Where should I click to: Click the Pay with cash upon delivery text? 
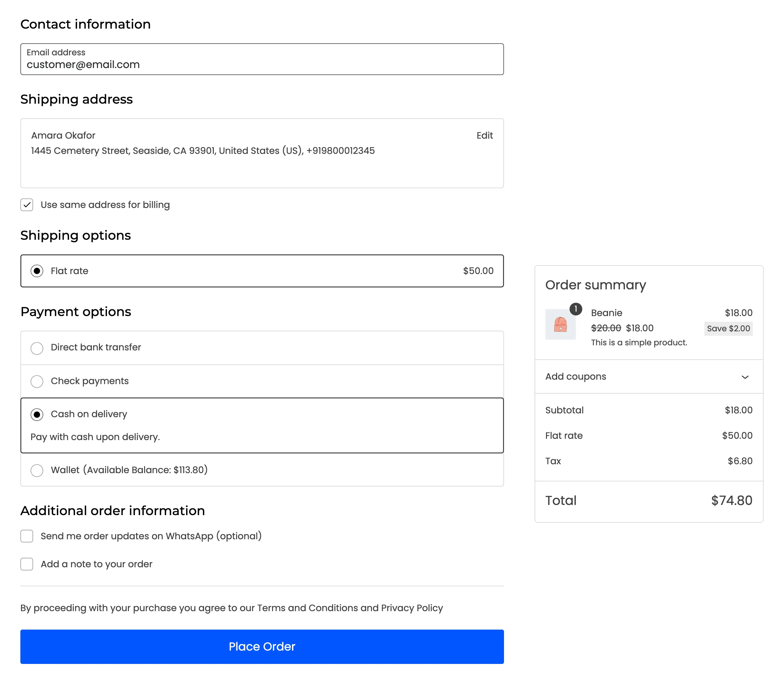click(x=95, y=437)
